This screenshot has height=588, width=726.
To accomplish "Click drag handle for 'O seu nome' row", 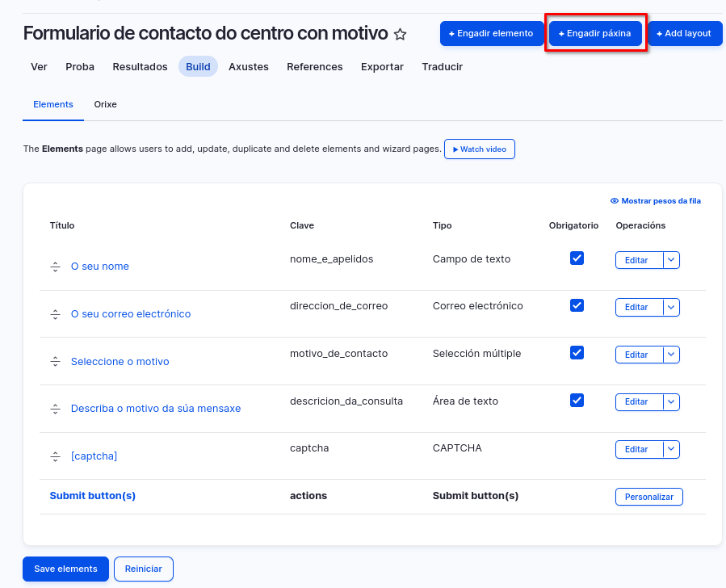I will pos(55,267).
